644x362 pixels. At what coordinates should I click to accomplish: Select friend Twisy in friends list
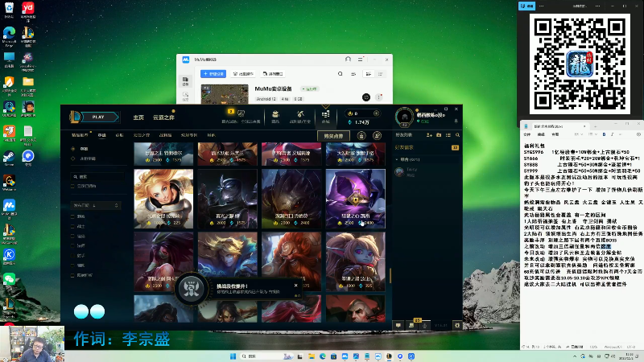[427, 172]
